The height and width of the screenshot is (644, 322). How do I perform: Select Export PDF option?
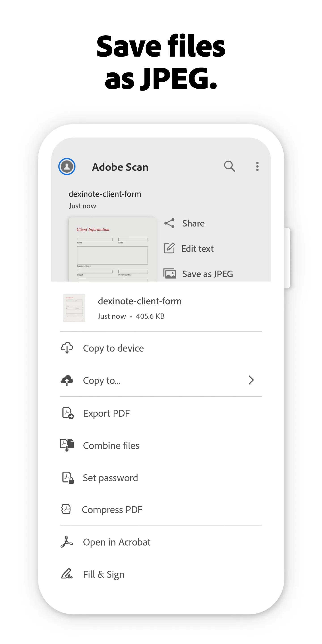(161, 413)
